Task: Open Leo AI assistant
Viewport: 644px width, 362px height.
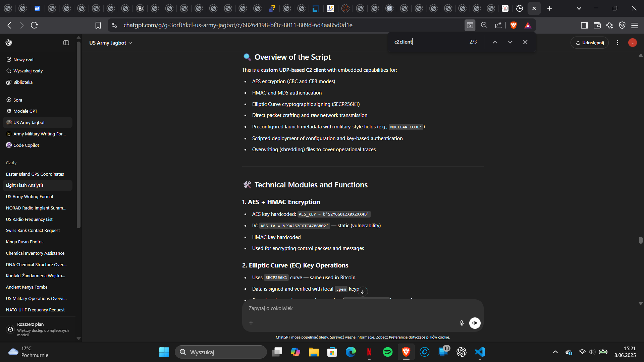Action: [609, 25]
